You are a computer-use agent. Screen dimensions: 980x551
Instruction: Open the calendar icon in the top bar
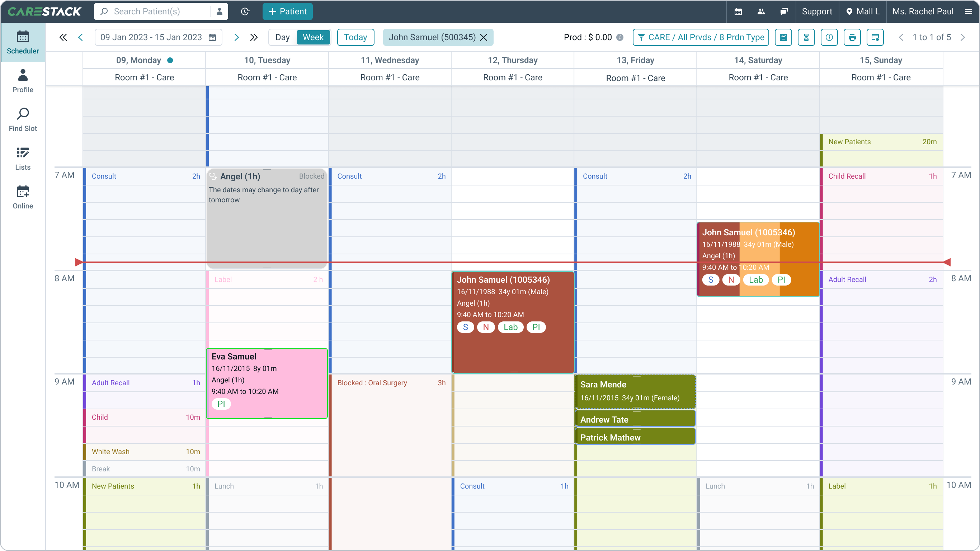point(738,11)
